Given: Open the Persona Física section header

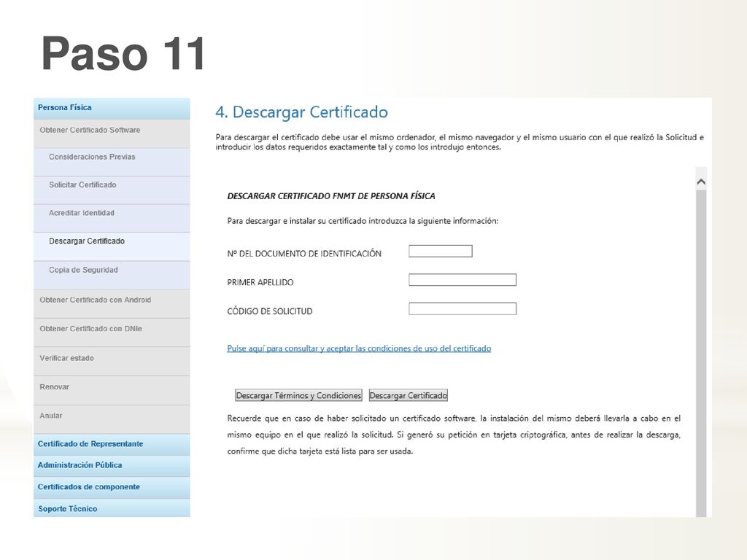Looking at the screenshot, I should (x=112, y=108).
